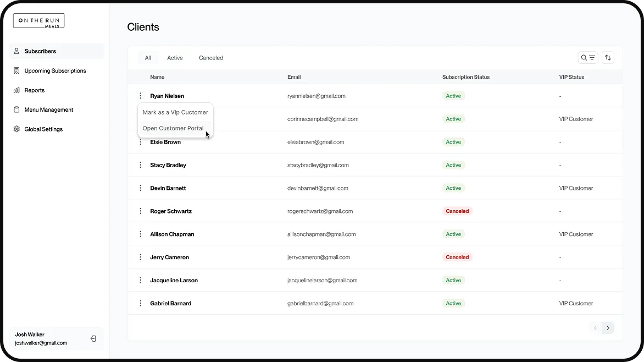The height and width of the screenshot is (362, 644).
Task: Click the Subscribers person icon in sidebar
Action: [x=16, y=51]
